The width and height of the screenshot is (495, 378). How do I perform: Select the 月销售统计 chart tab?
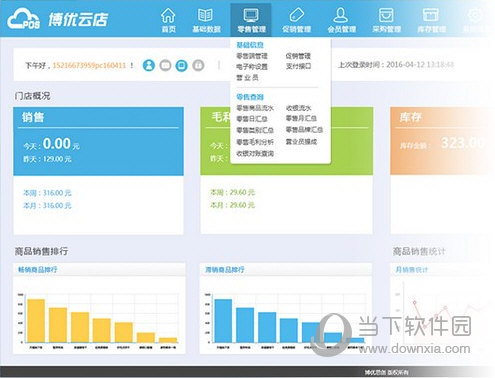[x=412, y=269]
